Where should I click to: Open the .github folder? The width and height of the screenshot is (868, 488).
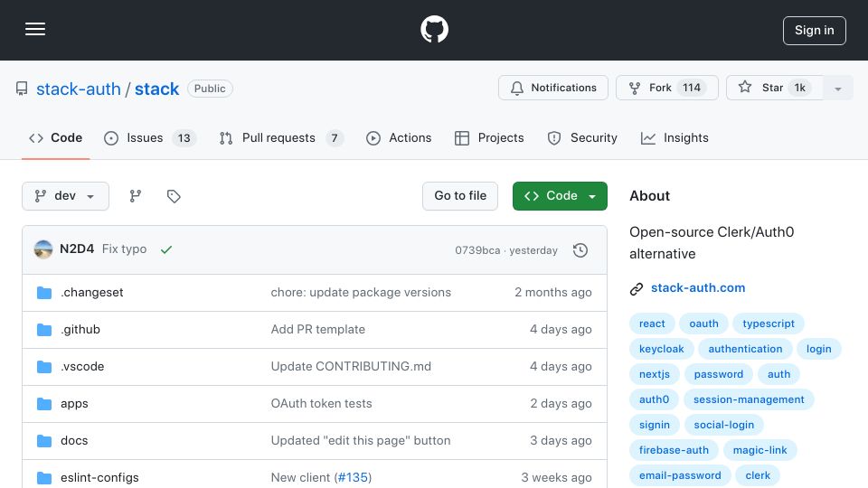point(80,329)
